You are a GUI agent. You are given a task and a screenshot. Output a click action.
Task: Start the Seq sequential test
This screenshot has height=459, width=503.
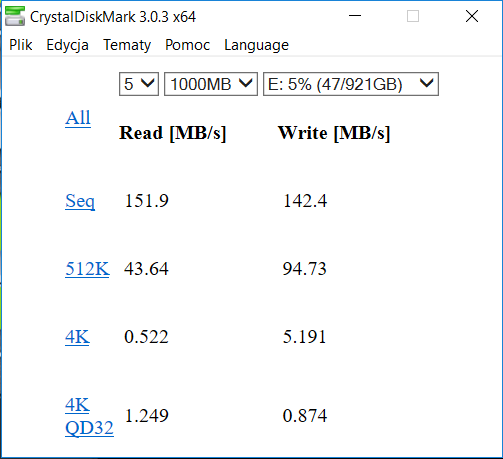click(80, 201)
